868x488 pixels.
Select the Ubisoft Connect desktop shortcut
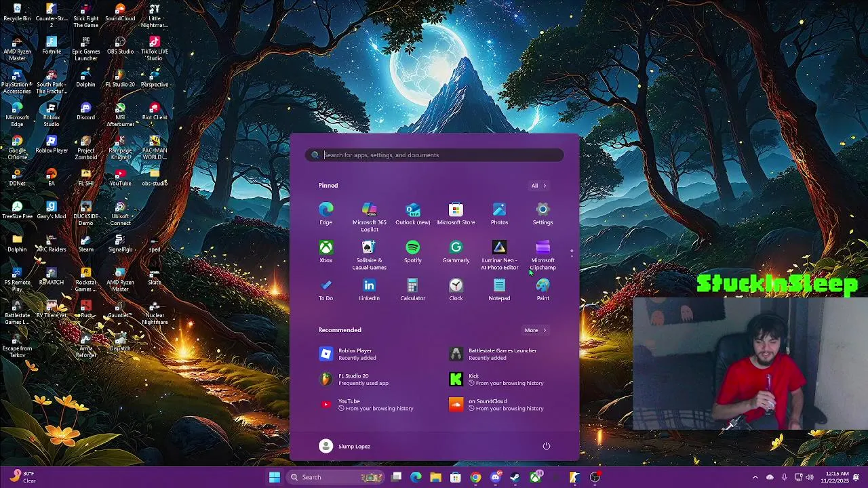pyautogui.click(x=120, y=213)
